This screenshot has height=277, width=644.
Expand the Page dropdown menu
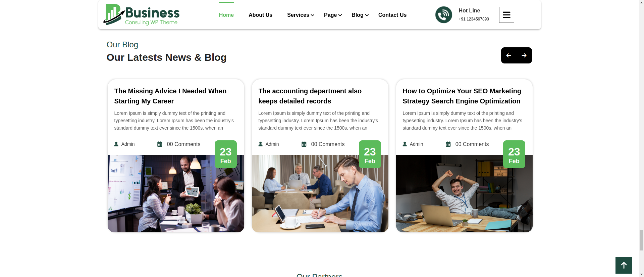333,15
